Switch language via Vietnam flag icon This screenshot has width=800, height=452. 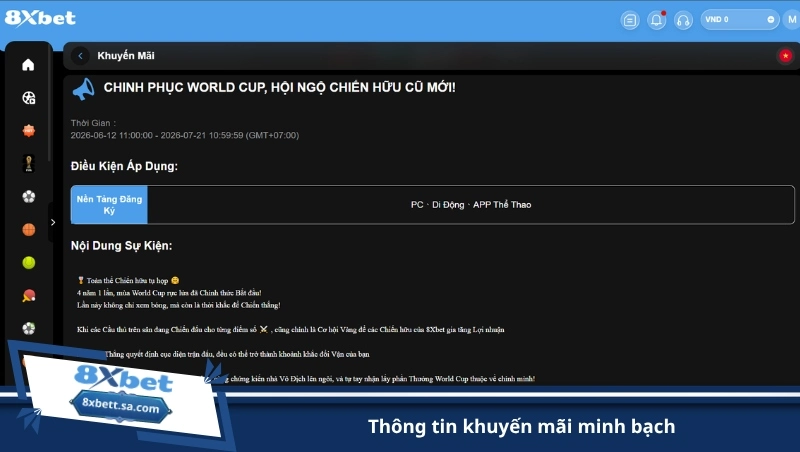coord(785,56)
